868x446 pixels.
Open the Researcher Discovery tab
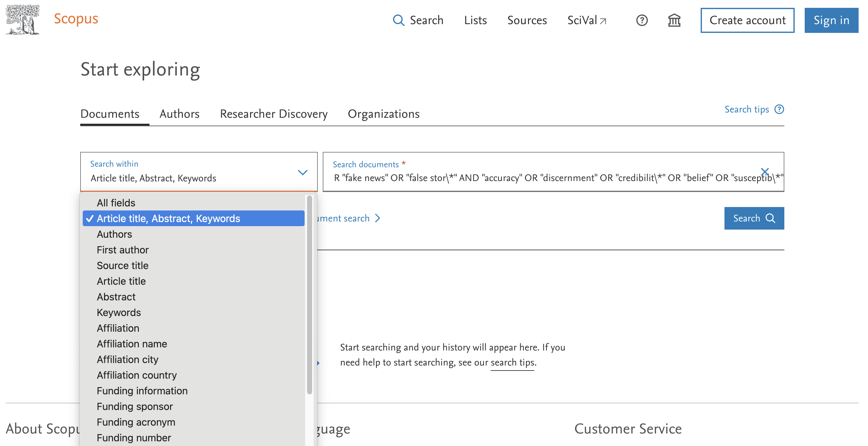(x=273, y=114)
